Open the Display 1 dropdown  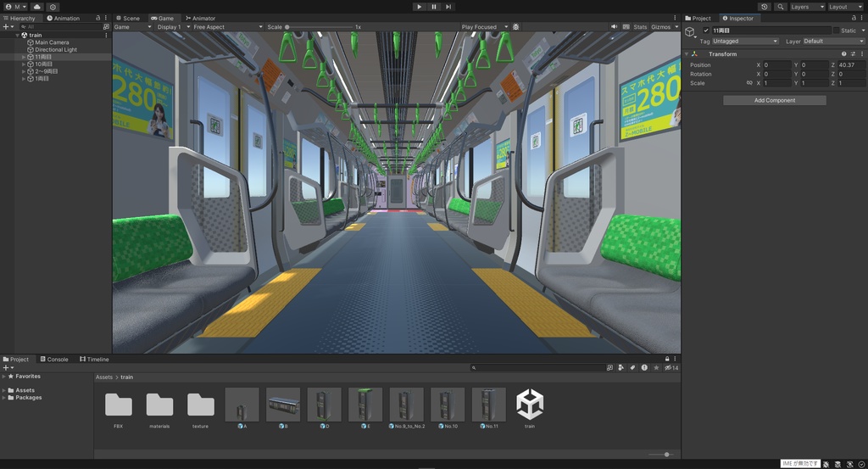coord(173,26)
